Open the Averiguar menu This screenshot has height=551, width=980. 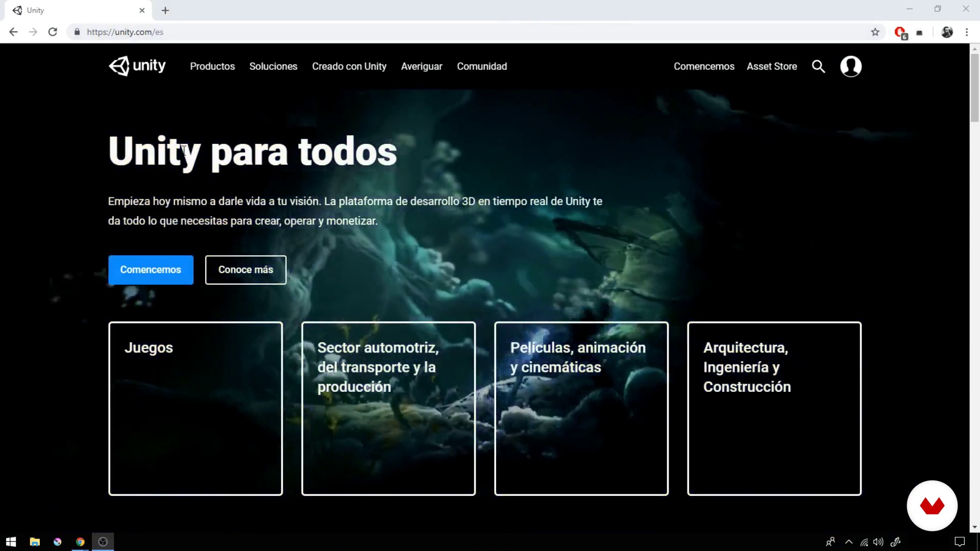(422, 66)
